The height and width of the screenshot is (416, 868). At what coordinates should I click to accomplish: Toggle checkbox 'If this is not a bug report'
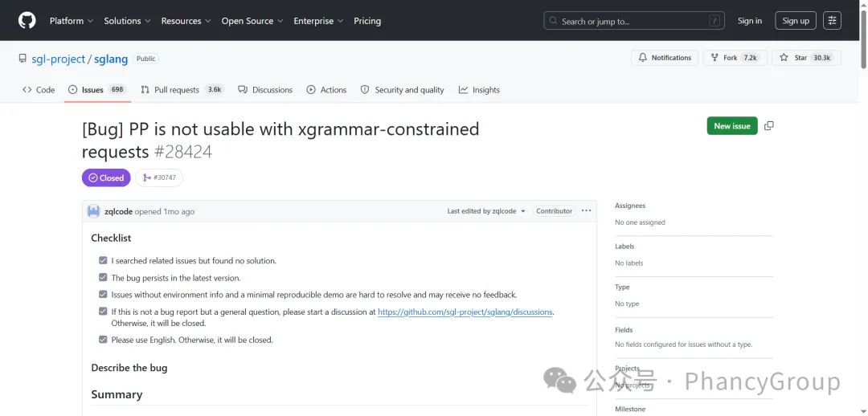tap(103, 312)
